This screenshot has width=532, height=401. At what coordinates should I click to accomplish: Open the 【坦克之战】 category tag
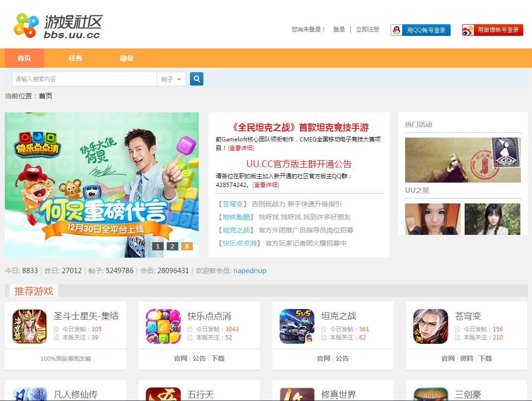236,231
